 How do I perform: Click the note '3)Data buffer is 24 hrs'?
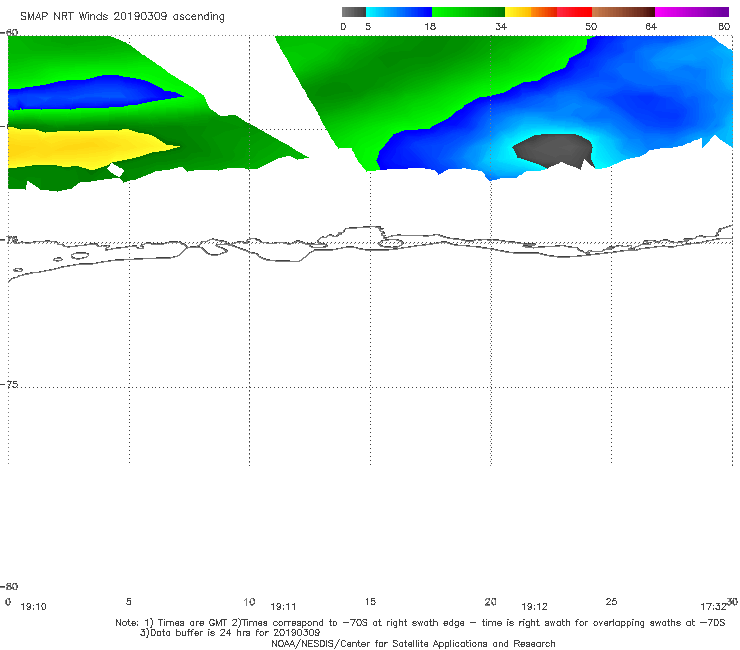(x=230, y=633)
